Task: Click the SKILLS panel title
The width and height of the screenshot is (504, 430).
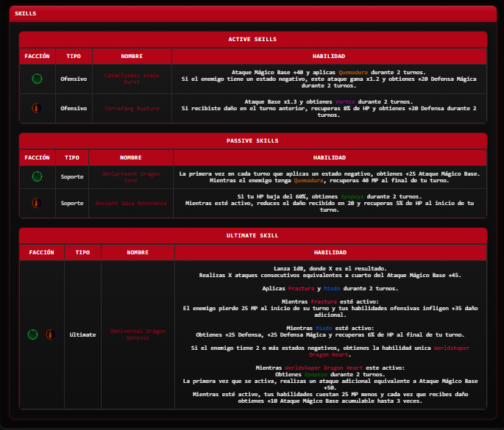Action: (x=26, y=13)
